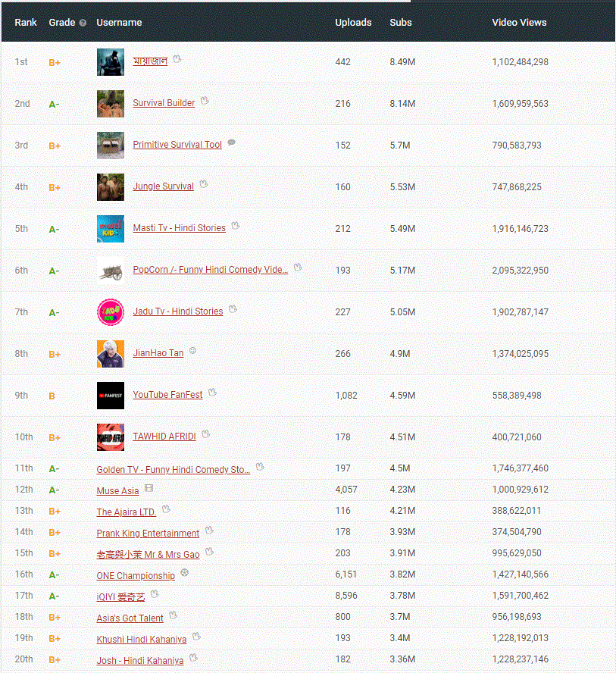Select the 2,095,322,950 video views value
616x673 pixels.
pos(521,270)
